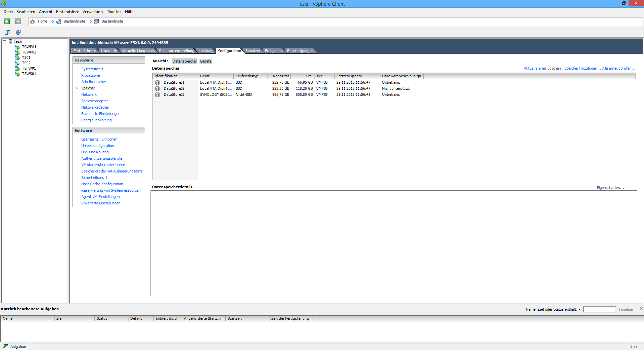Screen dimensions: 644x350
Task: Switch to the Benutzer tab
Action: [x=252, y=51]
